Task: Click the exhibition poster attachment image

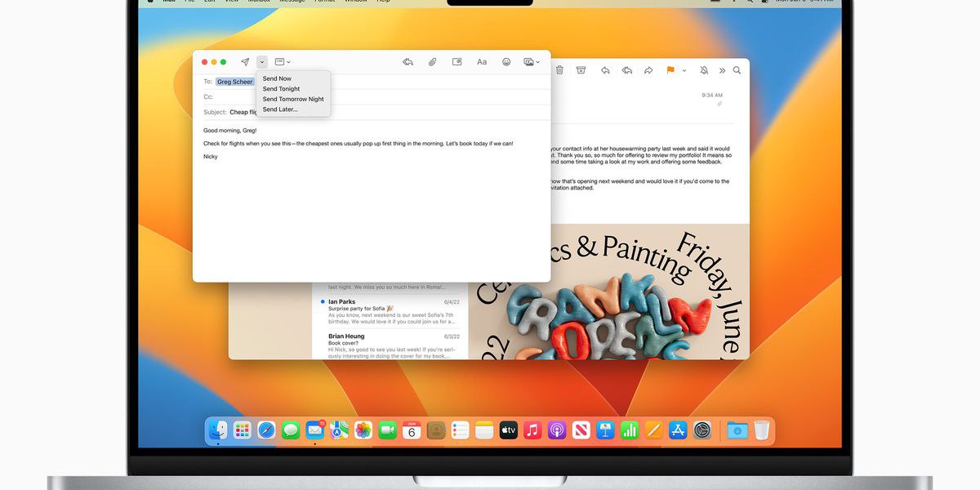Action: 608,292
